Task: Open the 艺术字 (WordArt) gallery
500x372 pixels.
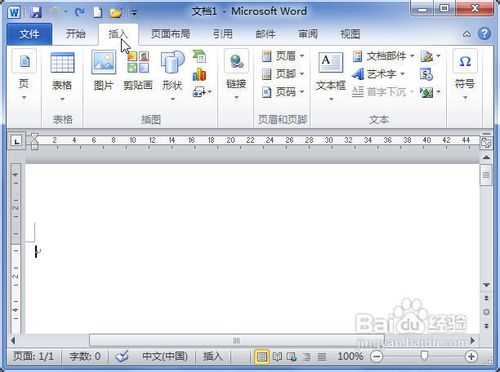Action: tap(379, 74)
